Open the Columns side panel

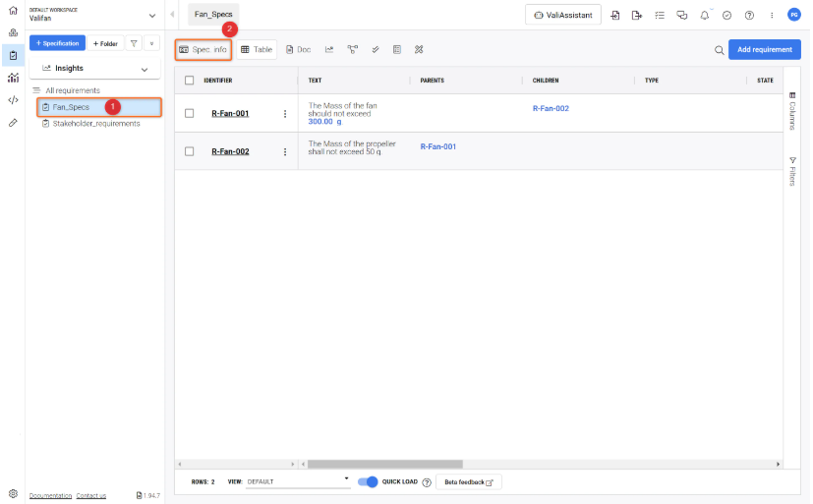coord(792,111)
